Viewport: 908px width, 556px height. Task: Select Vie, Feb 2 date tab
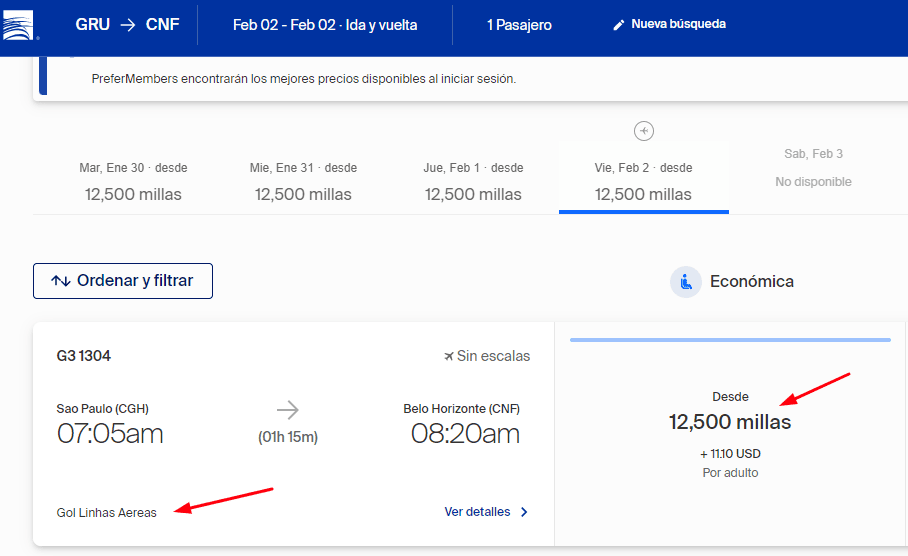coord(643,181)
